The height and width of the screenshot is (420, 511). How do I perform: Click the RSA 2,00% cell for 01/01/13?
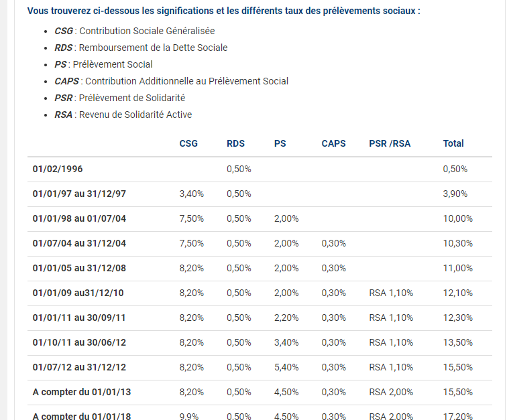391,392
